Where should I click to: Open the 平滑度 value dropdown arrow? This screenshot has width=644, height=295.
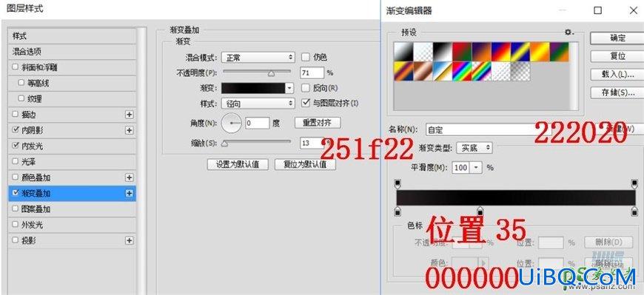476,167
